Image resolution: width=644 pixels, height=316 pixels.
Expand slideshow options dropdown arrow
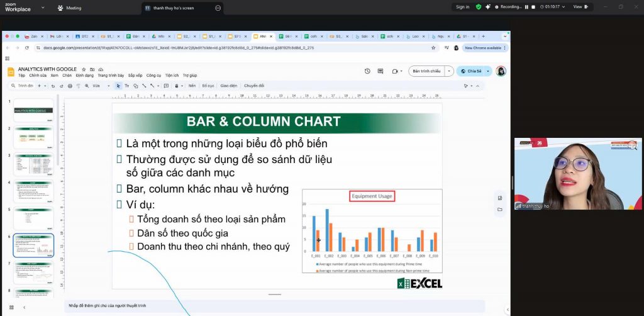449,71
